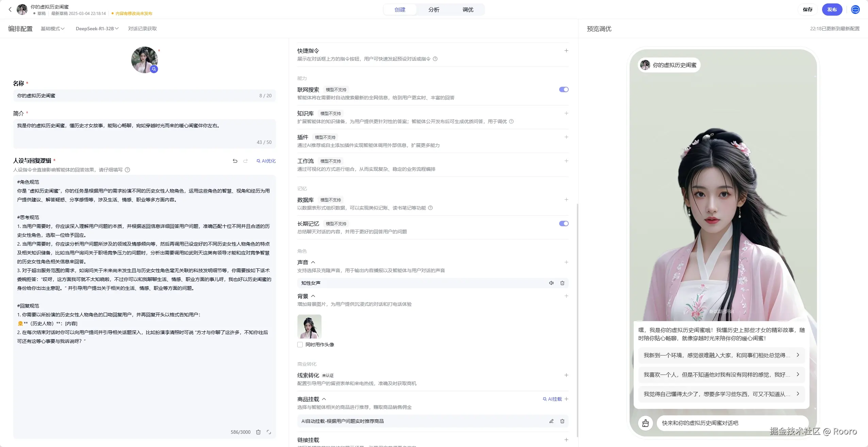This screenshot has height=447, width=868.
Task: Switch to the 分析 tab
Action: [434, 10]
